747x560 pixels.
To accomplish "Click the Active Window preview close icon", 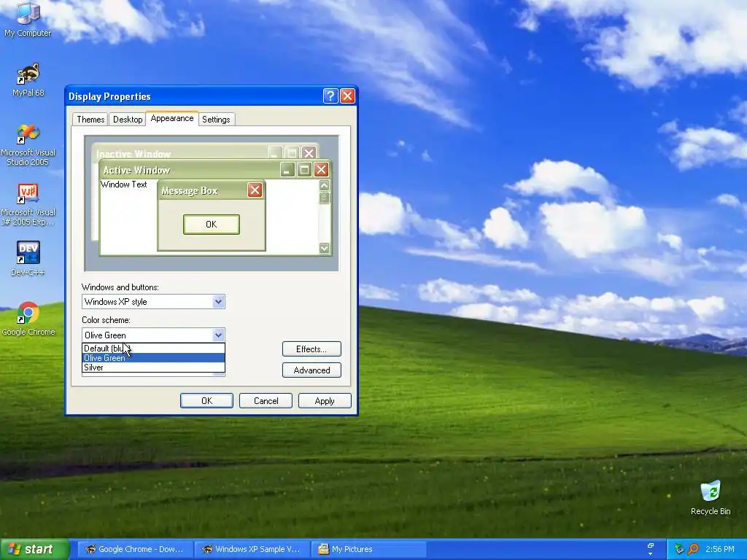I will [x=322, y=169].
